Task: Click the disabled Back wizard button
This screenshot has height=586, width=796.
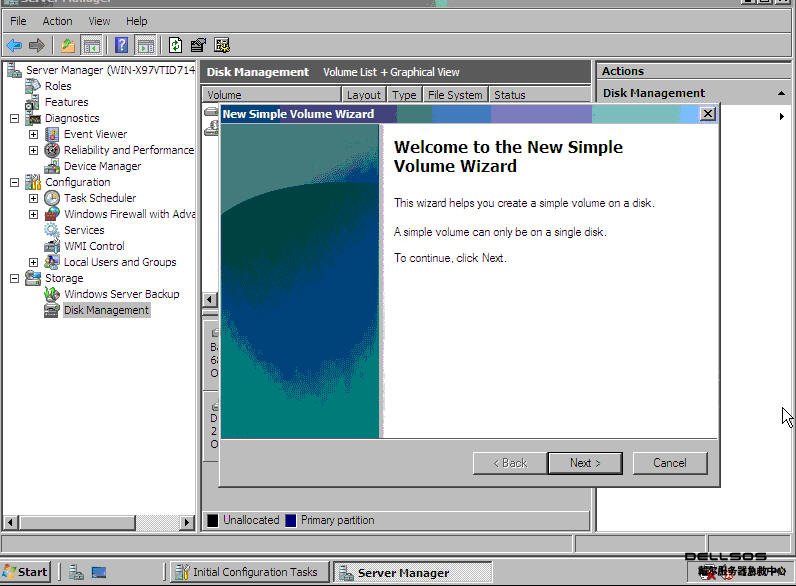Action: (x=510, y=463)
